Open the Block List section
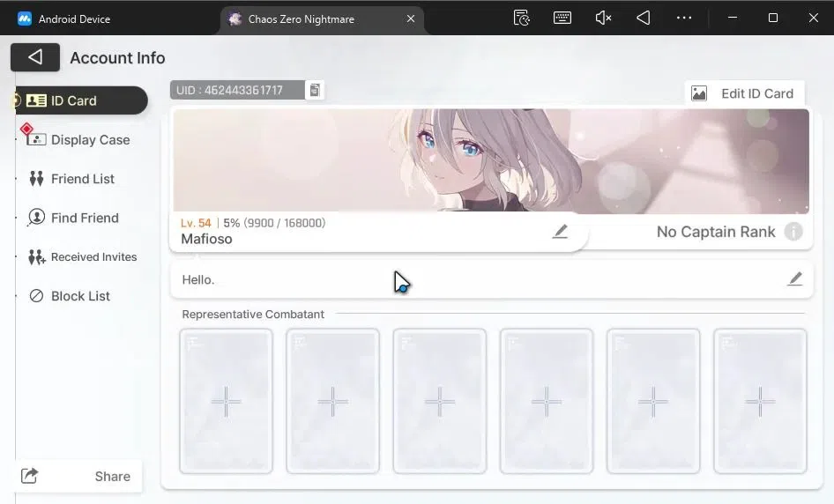 pos(69,295)
